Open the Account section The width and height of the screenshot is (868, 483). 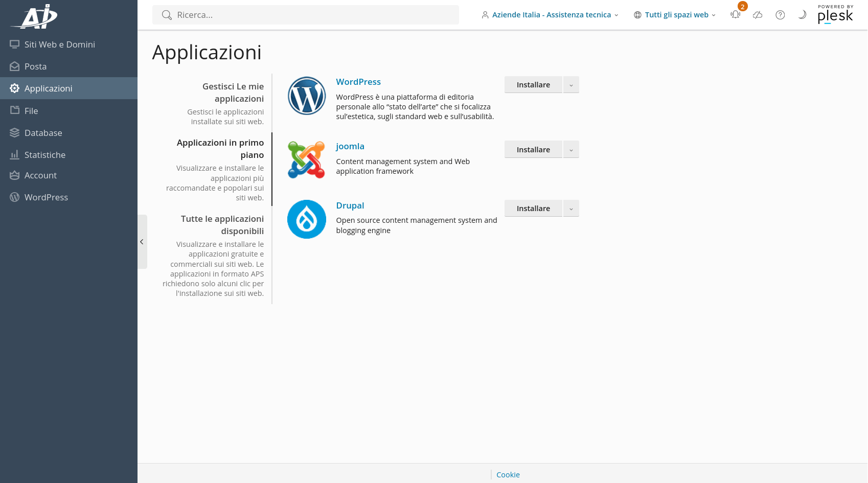pos(68,175)
